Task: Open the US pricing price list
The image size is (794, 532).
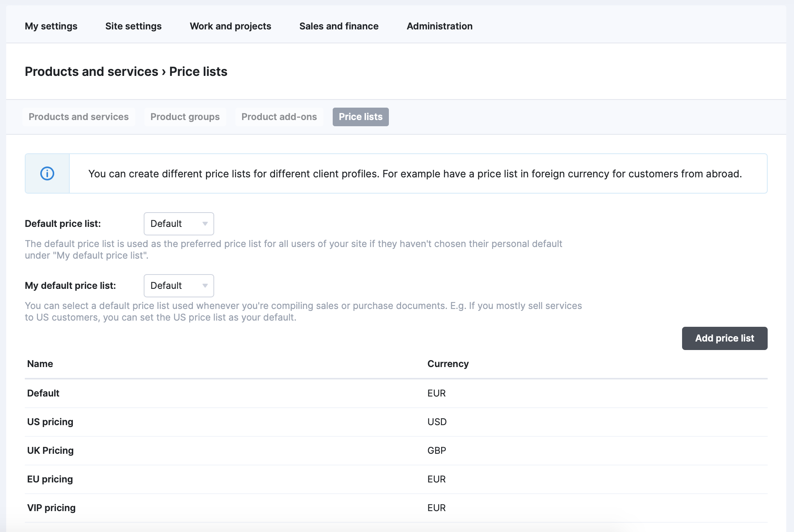Action: (396, 422)
